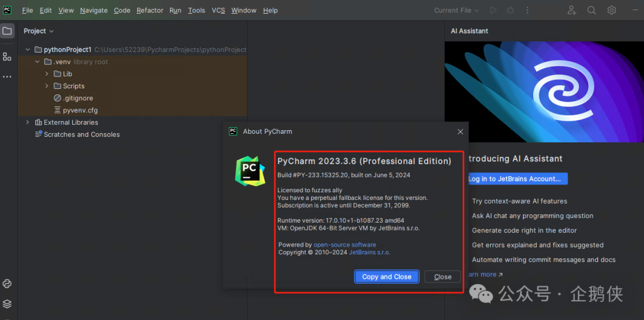Image resolution: width=644 pixels, height=320 pixels.
Task: Open the Tools menu
Action: coord(196,10)
